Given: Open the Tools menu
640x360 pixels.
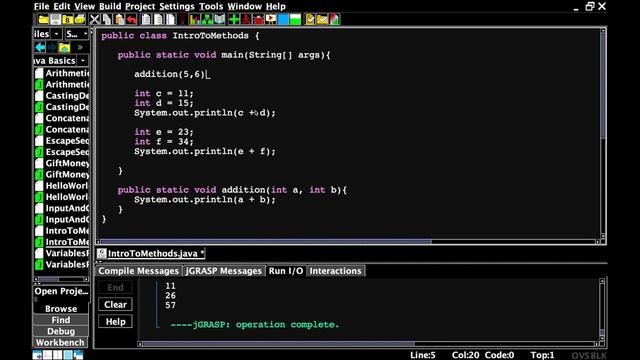Looking at the screenshot, I should click(x=211, y=6).
